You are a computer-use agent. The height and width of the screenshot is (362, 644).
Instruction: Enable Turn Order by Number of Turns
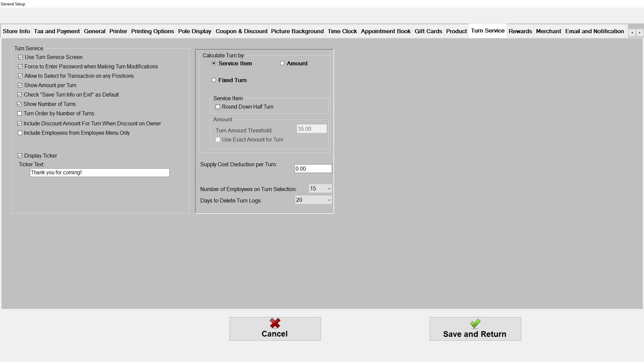coord(20,114)
